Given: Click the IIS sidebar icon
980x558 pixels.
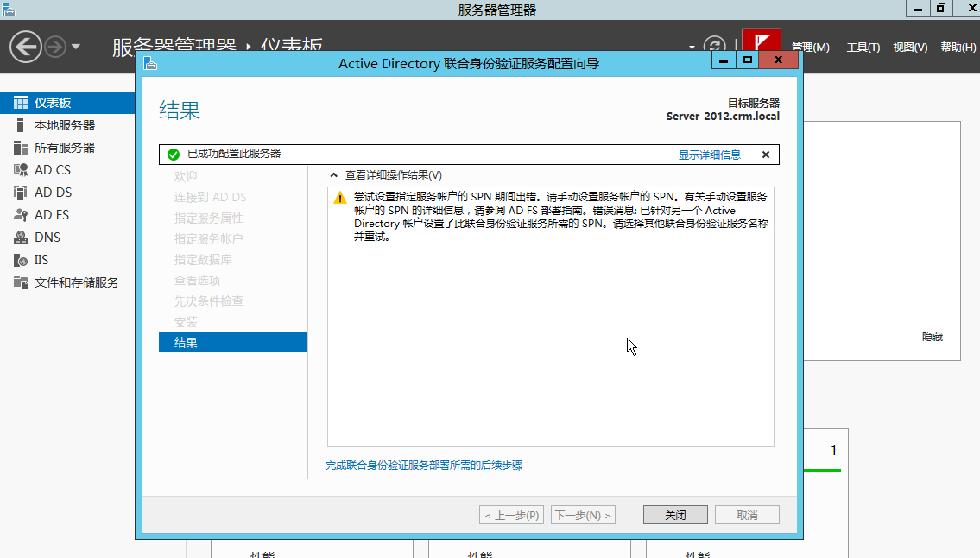Looking at the screenshot, I should pyautogui.click(x=21, y=260).
